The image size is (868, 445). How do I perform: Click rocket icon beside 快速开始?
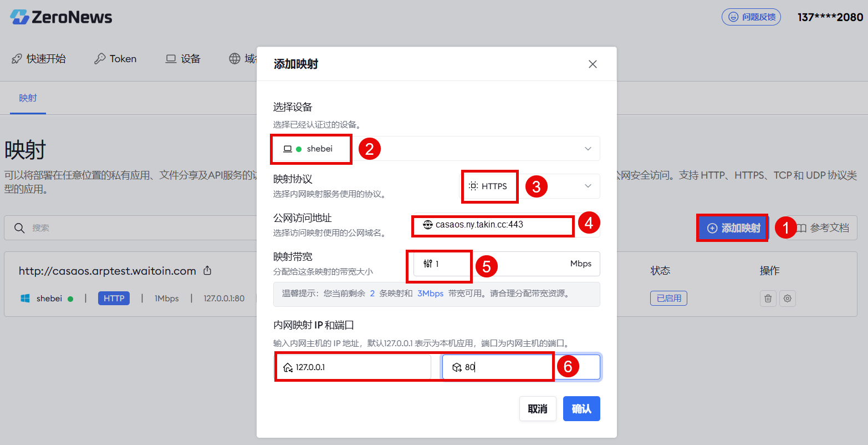(x=17, y=59)
